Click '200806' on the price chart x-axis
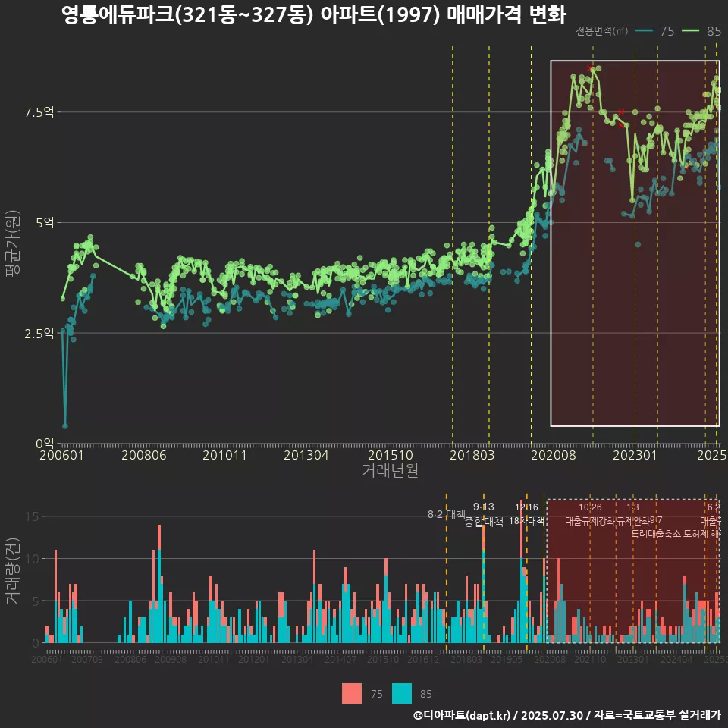 point(144,455)
